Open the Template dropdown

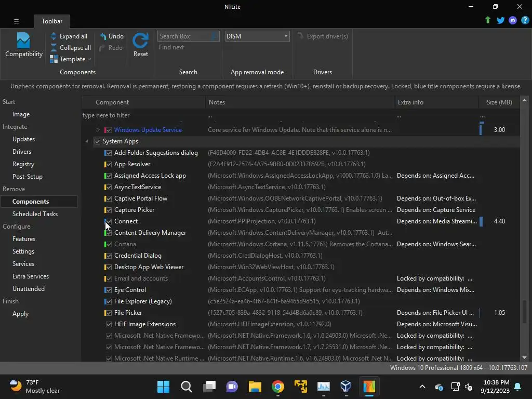[x=71, y=59]
